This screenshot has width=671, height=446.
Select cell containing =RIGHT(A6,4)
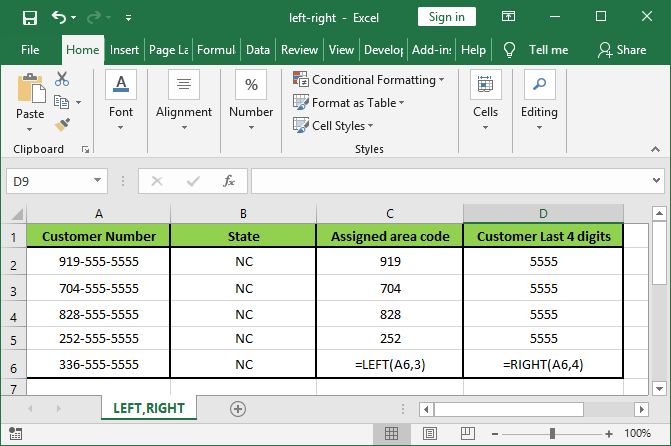click(543, 364)
